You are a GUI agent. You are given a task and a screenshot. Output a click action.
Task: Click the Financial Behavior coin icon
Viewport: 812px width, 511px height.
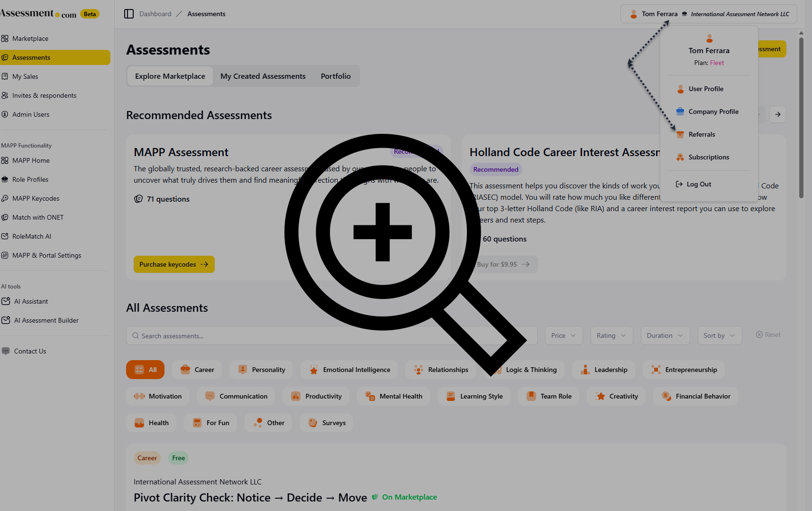click(666, 396)
